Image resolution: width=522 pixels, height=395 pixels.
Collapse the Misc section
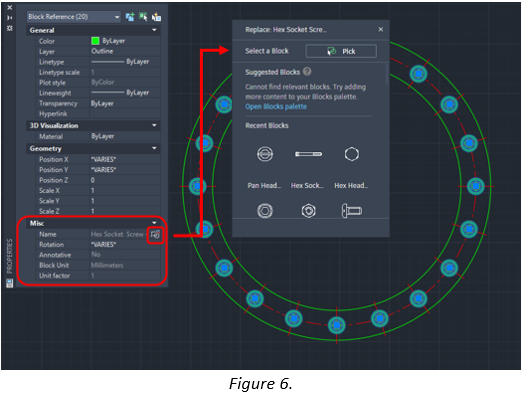pos(154,223)
